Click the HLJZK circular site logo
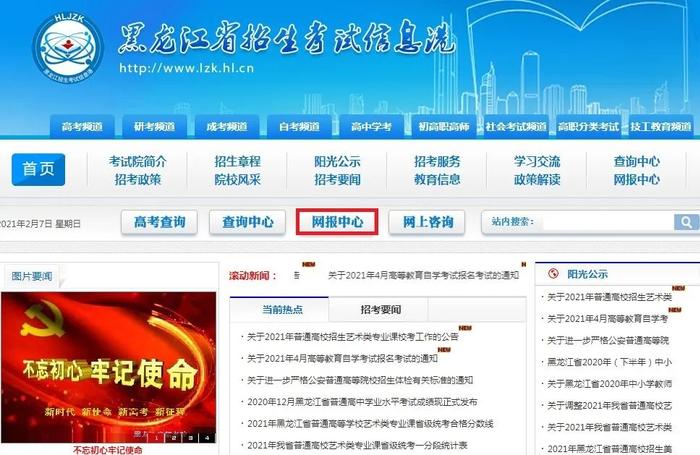The height and width of the screenshot is (455, 700). coord(68,50)
